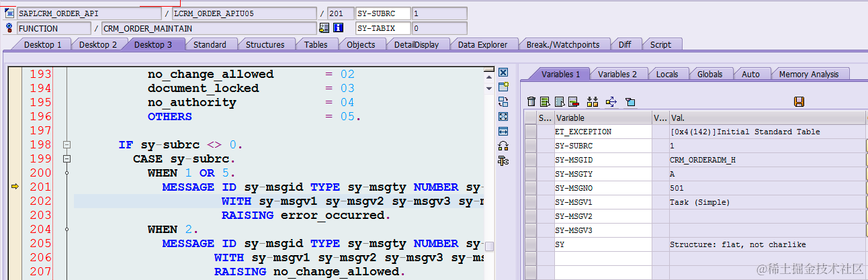Click the blue information icon near SY-TABIX
The height and width of the screenshot is (280, 868).
pos(338,28)
